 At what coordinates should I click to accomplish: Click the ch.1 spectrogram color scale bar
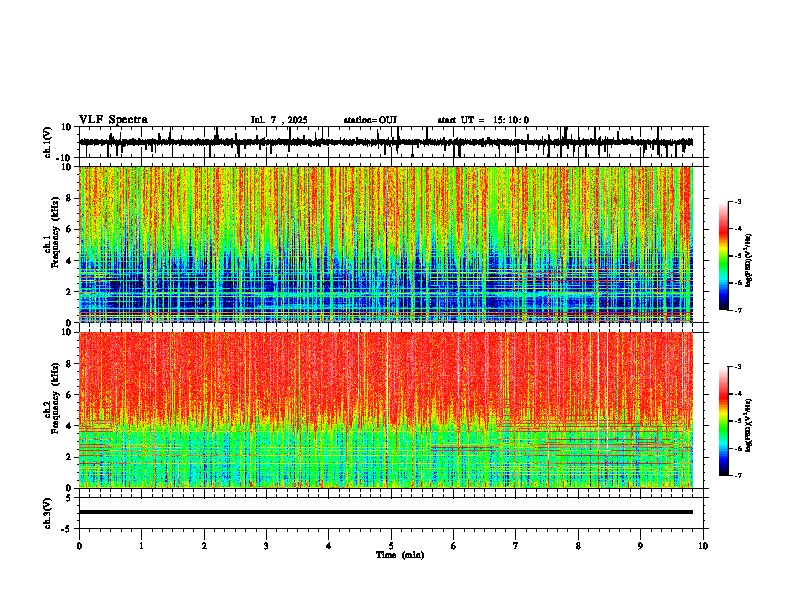pyautogui.click(x=723, y=256)
